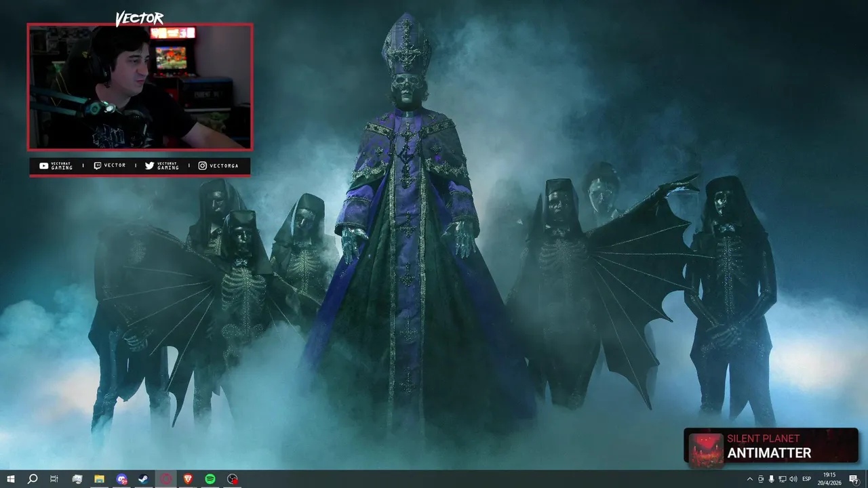
Task: Click the Vector logo above the webcam
Action: [139, 18]
